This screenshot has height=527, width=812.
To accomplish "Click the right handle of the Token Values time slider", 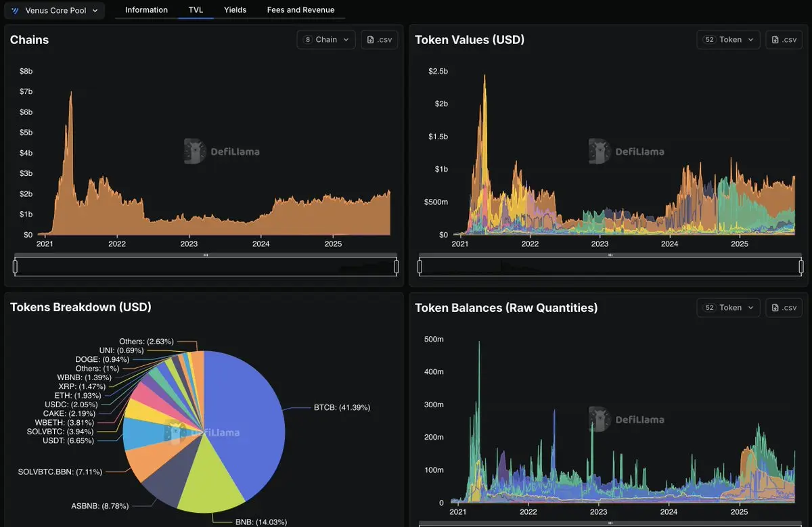I will click(801, 267).
